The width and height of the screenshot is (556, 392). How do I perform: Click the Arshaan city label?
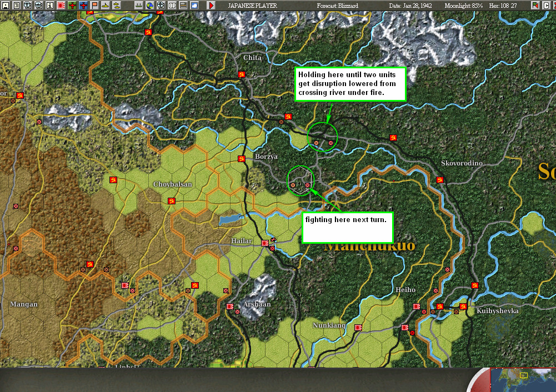(257, 304)
